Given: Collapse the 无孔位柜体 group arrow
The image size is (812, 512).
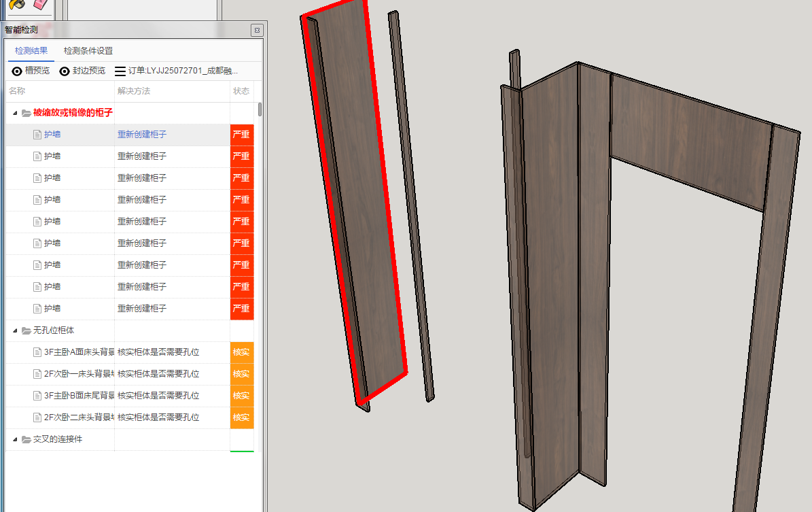Looking at the screenshot, I should pyautogui.click(x=15, y=330).
